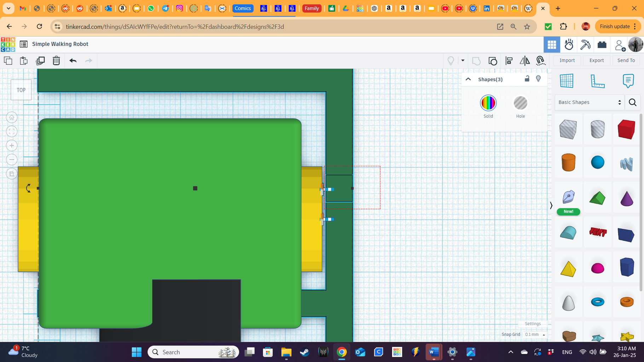644x362 pixels.
Task: Click the Undo arrow
Action: pos(73,61)
